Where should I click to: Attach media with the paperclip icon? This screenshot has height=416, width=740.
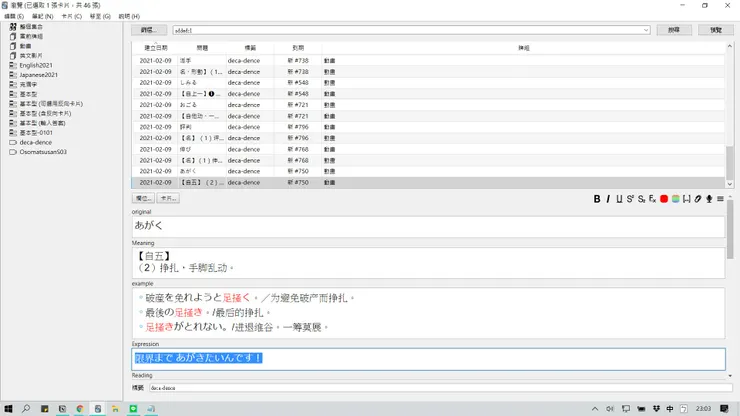(x=698, y=199)
